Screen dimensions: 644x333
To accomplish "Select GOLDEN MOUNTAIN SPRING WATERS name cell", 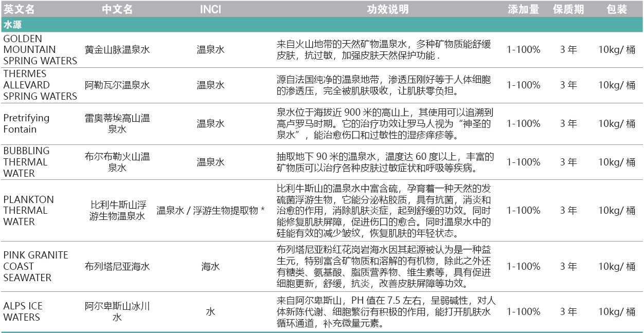I will tap(40, 50).
